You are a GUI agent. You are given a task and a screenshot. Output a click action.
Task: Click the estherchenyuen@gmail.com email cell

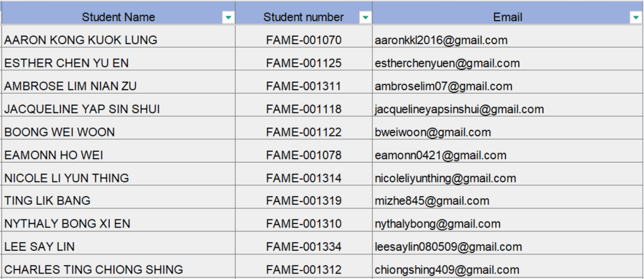(x=447, y=64)
